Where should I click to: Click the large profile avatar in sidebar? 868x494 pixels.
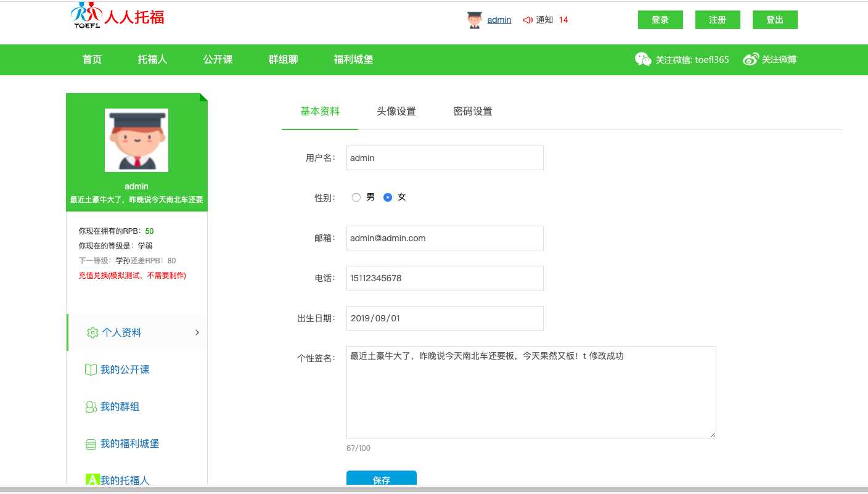[136, 140]
